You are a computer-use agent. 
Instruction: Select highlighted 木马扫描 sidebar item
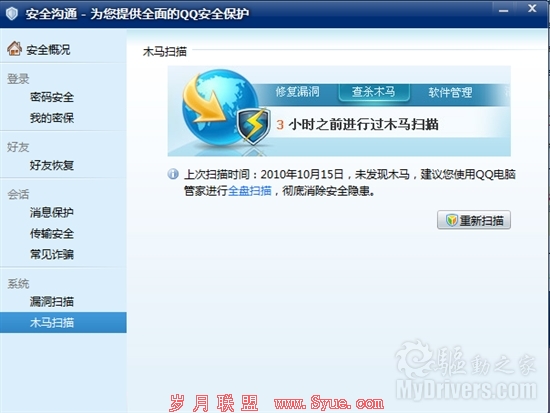click(63, 322)
